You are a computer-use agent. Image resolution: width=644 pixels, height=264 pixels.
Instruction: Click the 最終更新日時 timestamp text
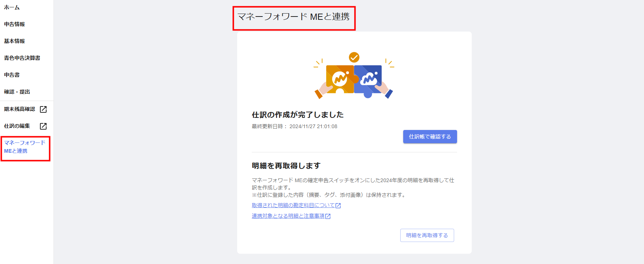click(294, 126)
